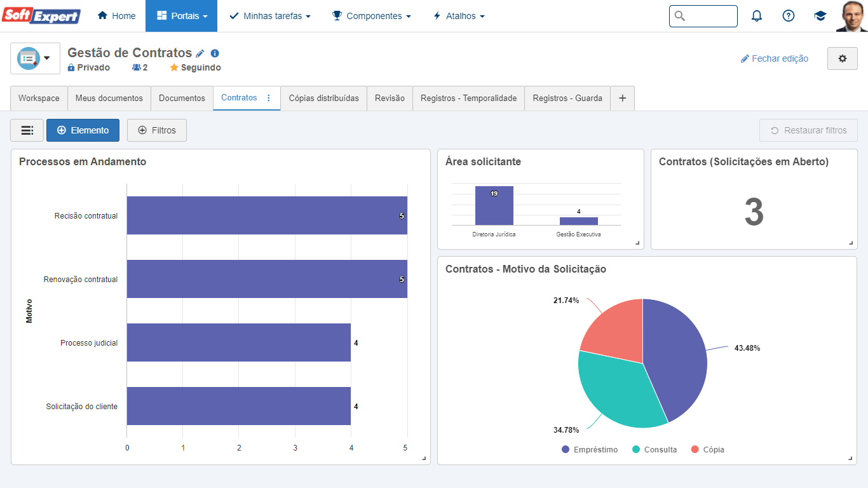Click the Elemento button
This screenshot has width=868, height=488.
point(83,130)
